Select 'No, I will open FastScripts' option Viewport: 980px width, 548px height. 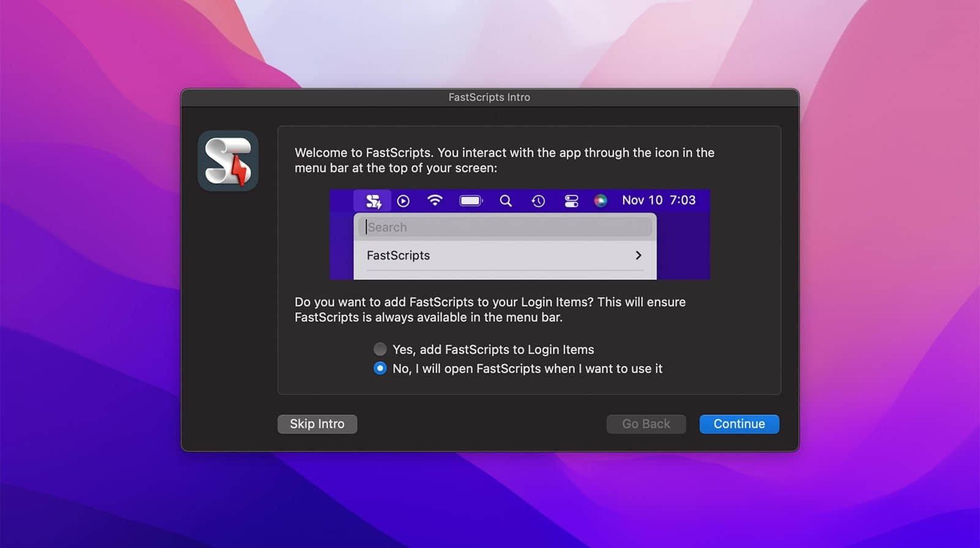tap(380, 368)
